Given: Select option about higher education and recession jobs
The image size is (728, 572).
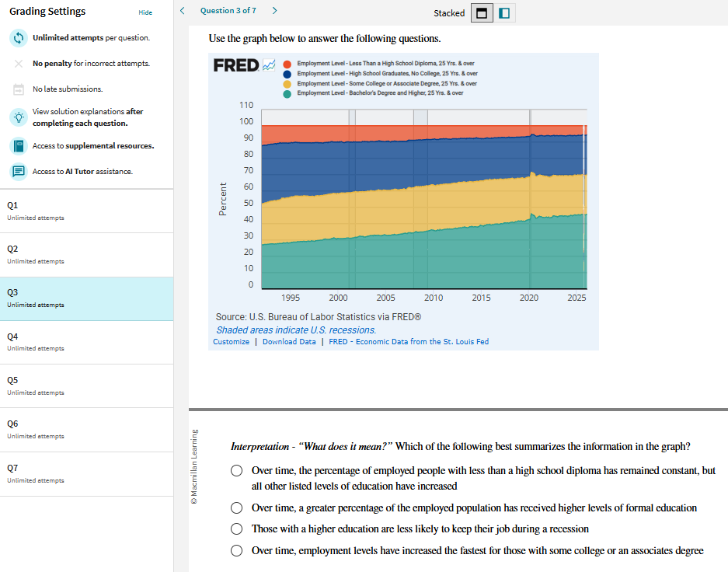Looking at the screenshot, I should coord(237,528).
